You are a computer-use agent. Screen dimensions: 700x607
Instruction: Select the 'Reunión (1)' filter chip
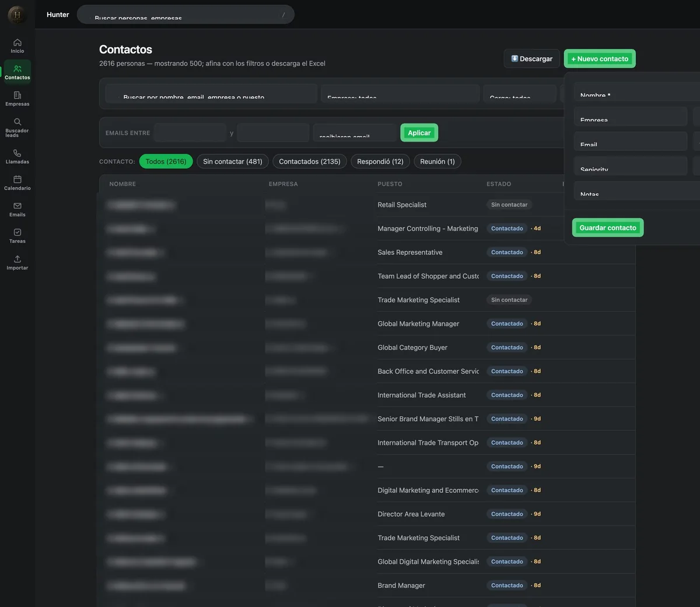(437, 162)
